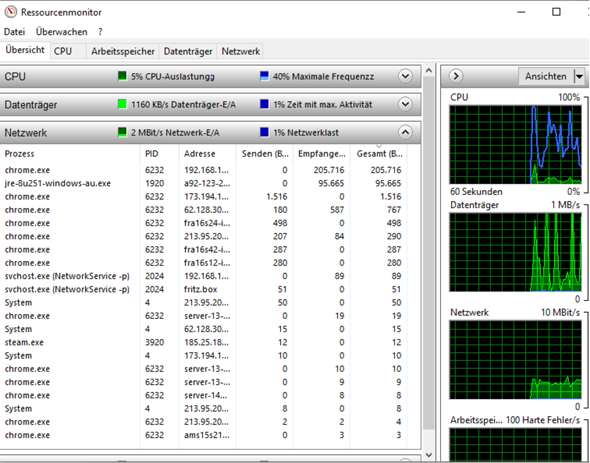Click the Ressourcenmonitor app icon in title bar
This screenshot has height=463, width=590.
[11, 12]
